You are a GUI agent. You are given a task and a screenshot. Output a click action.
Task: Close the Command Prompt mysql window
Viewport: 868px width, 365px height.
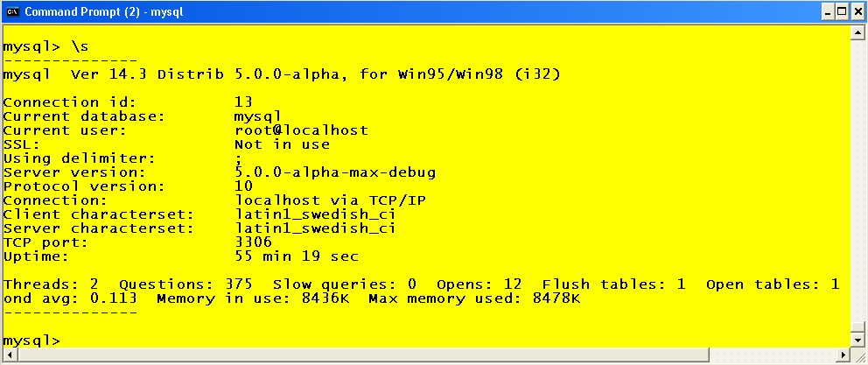click(x=857, y=11)
